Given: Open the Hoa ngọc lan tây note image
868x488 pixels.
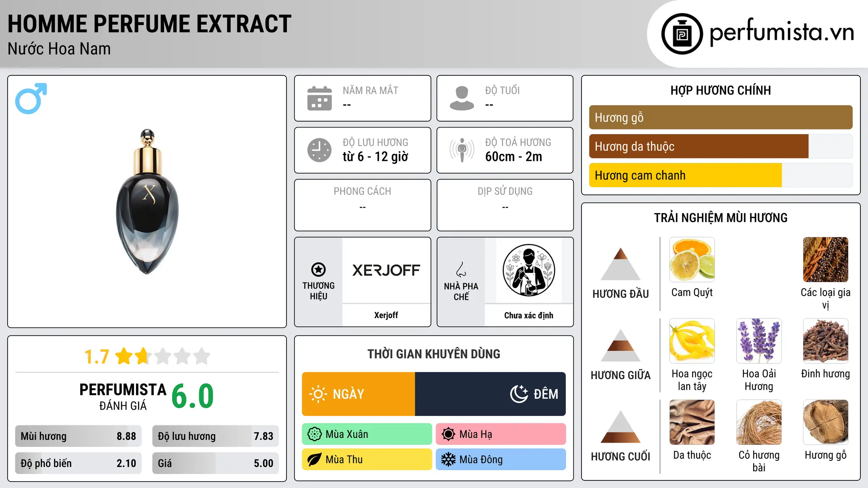Looking at the screenshot, I should 692,341.
